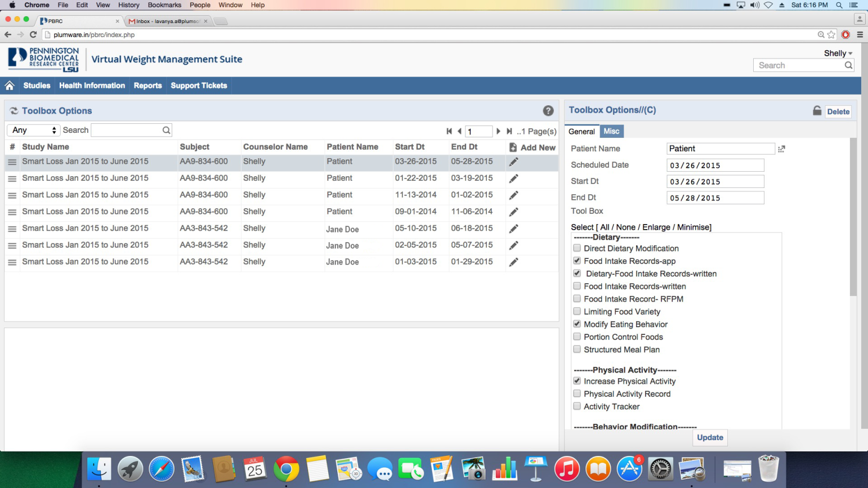Edit the 01-22-2015 row using pencil icon

pos(513,178)
